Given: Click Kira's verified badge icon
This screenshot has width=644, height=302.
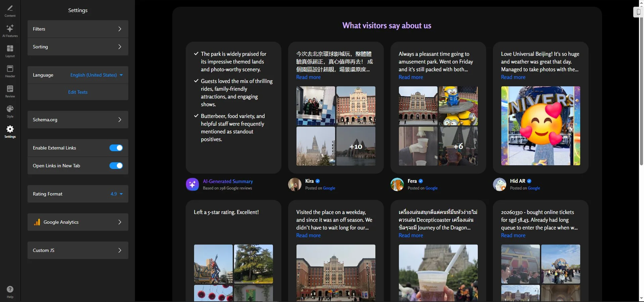Looking at the screenshot, I should pyautogui.click(x=318, y=181).
